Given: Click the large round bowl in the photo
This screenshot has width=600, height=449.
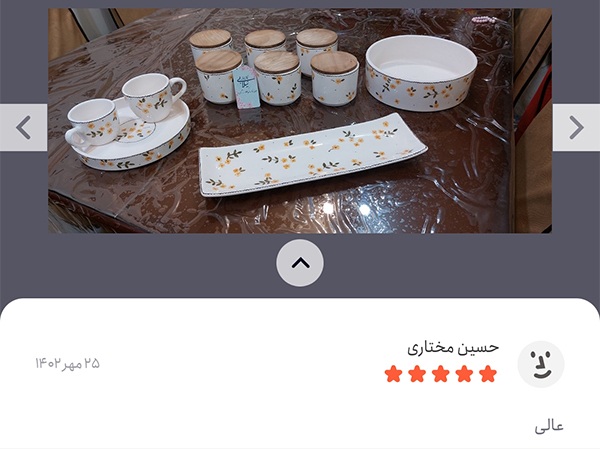Looking at the screenshot, I should [x=421, y=73].
